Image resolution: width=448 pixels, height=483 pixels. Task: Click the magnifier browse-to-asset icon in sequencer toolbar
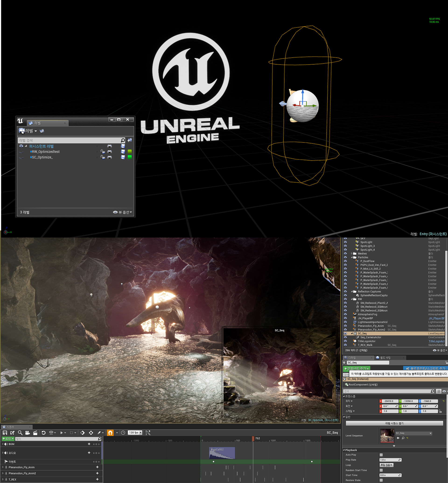[x=20, y=433]
